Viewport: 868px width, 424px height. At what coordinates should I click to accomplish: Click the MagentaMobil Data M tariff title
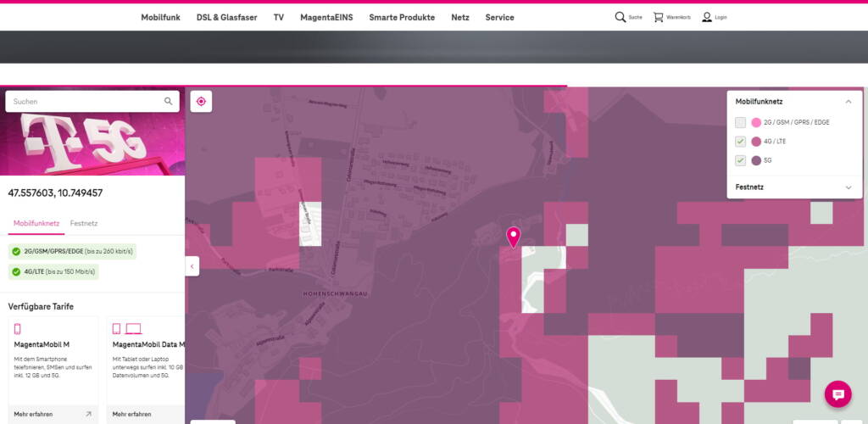[x=148, y=344]
